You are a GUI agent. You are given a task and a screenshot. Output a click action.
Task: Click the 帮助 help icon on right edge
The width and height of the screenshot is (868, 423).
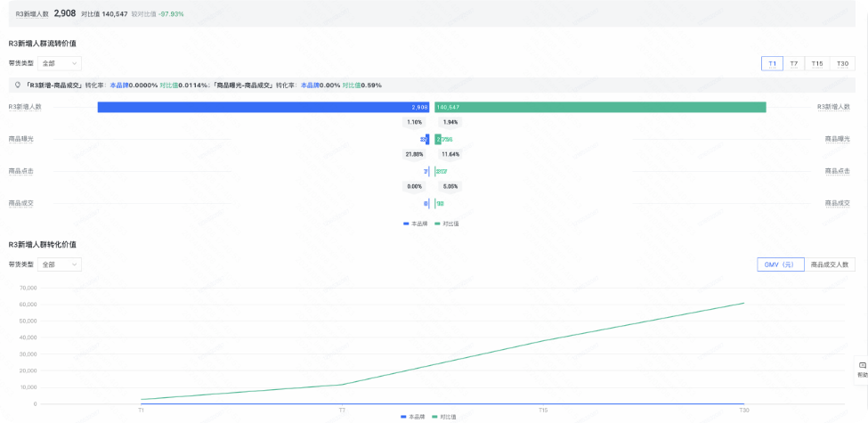(861, 369)
